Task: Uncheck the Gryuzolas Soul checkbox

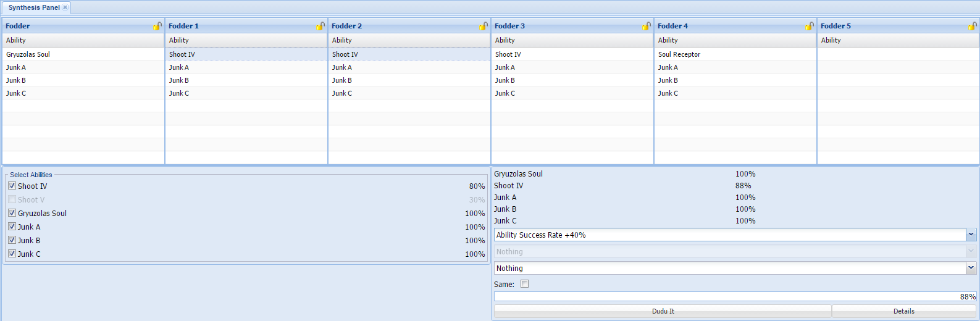Action: click(x=12, y=213)
